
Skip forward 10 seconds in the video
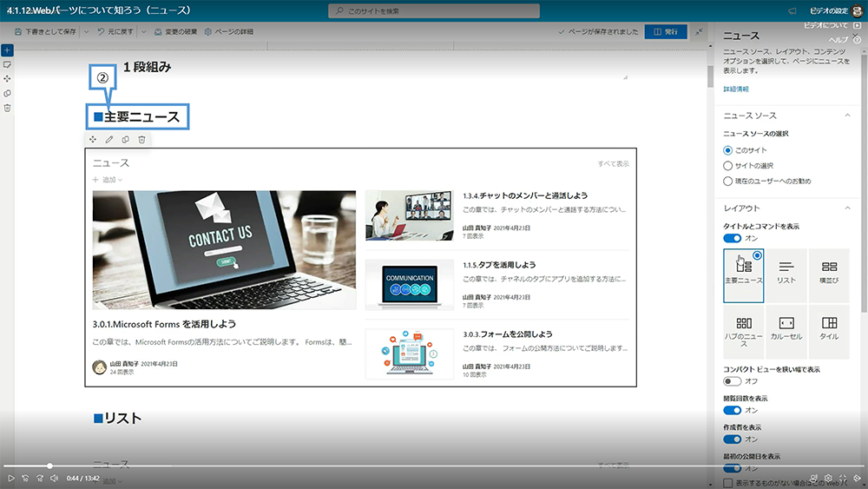(x=39, y=478)
